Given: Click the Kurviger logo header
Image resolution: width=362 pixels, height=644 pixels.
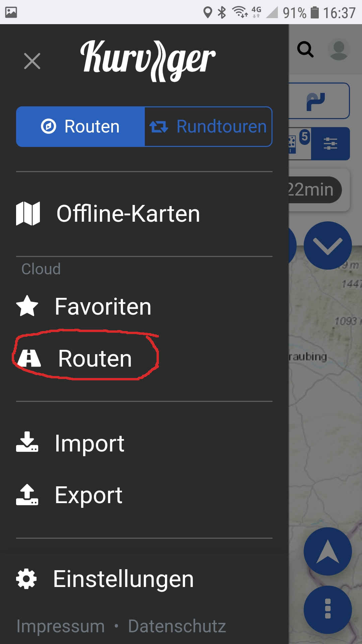Looking at the screenshot, I should [148, 61].
